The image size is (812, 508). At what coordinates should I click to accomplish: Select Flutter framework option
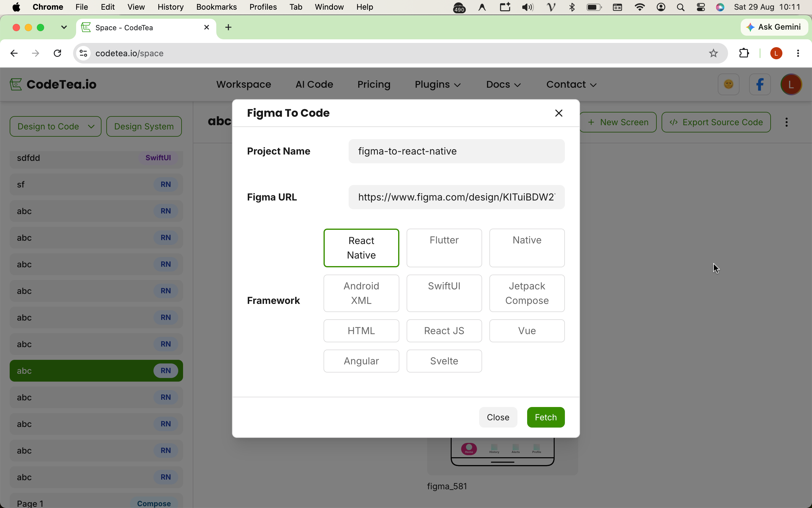point(444,248)
